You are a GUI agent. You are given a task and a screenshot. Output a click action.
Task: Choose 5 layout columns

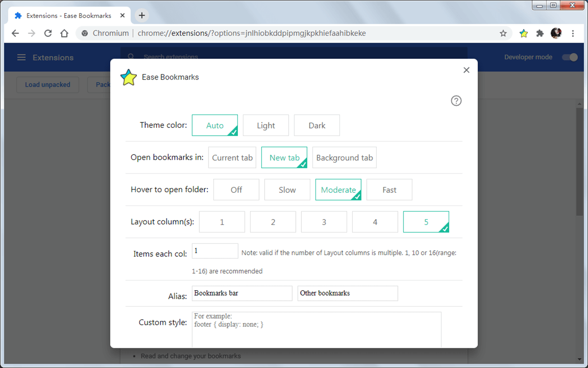[426, 222]
